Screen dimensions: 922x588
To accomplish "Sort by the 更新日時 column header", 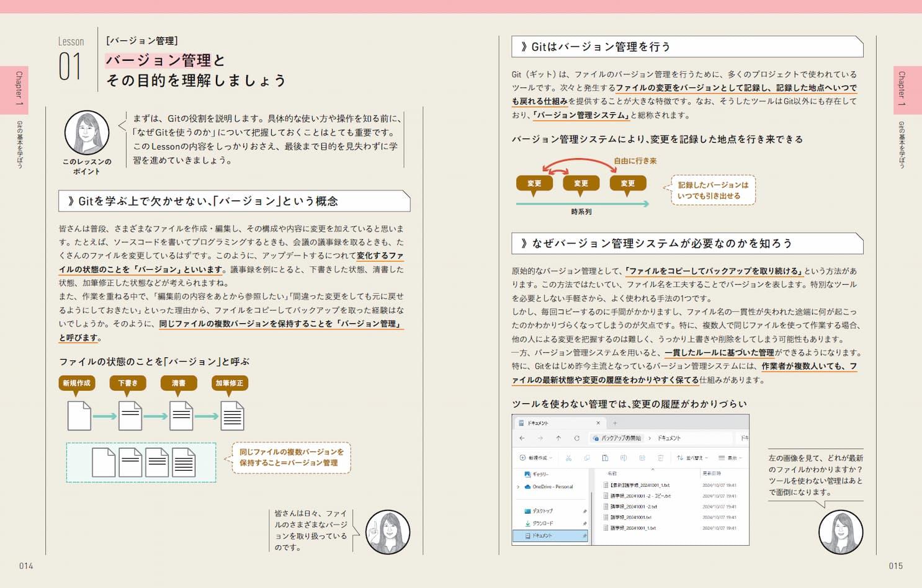I will tap(711, 473).
